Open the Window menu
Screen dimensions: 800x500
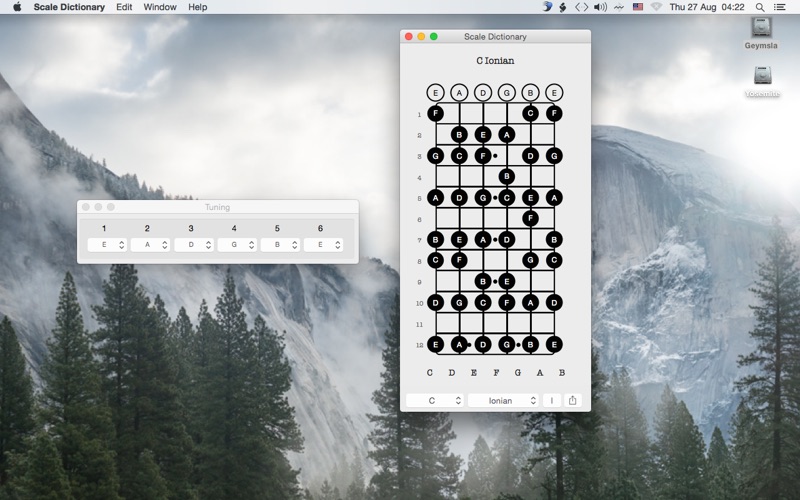point(160,7)
